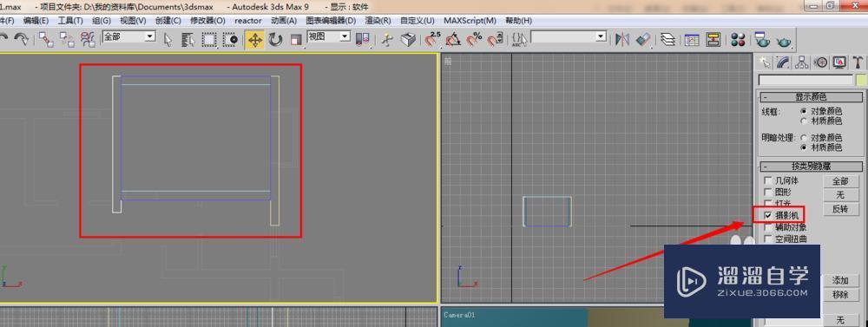This screenshot has width=868, height=327.
Task: Open the 组(G) menu
Action: [102, 21]
